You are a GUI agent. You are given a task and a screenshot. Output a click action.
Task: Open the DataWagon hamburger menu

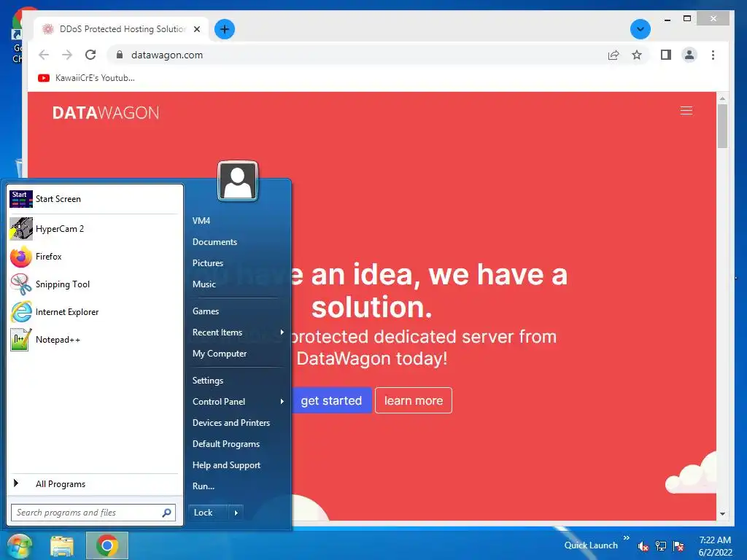686,111
